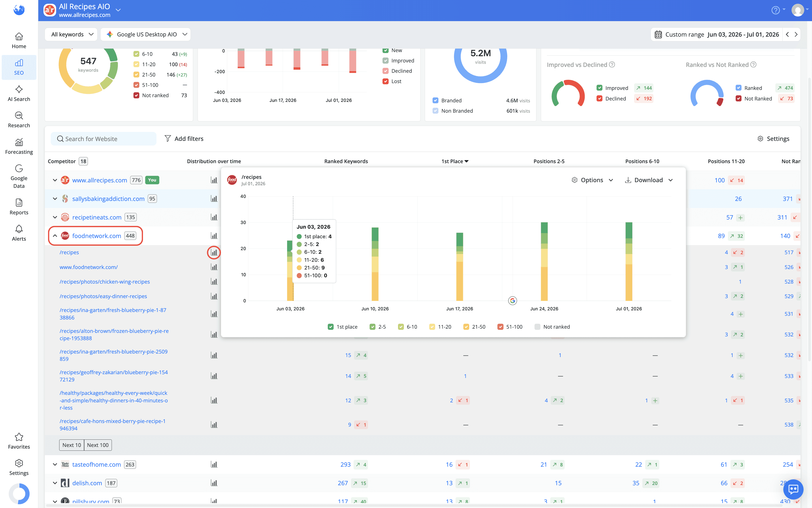Click the Improved vs Declined info icon
This screenshot has width=812, height=508.
point(612,65)
